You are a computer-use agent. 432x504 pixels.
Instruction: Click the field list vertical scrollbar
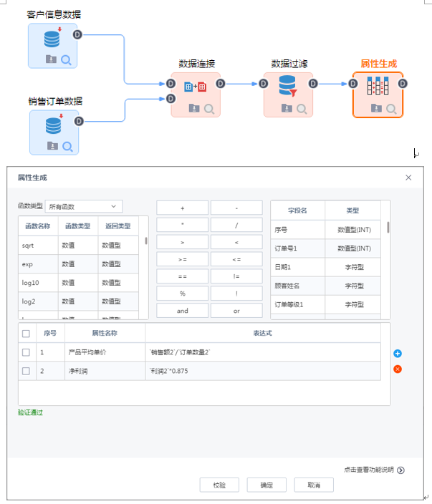click(x=388, y=228)
